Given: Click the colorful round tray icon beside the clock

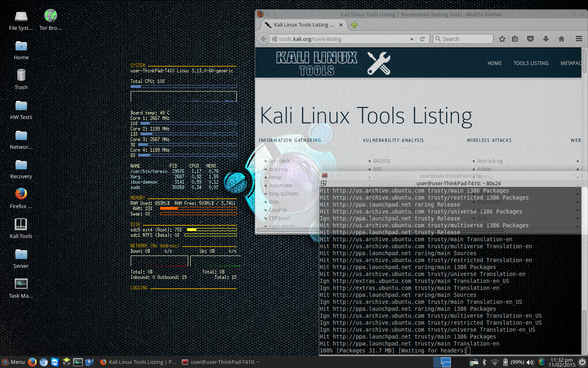Looking at the screenshot, I should coord(541,362).
